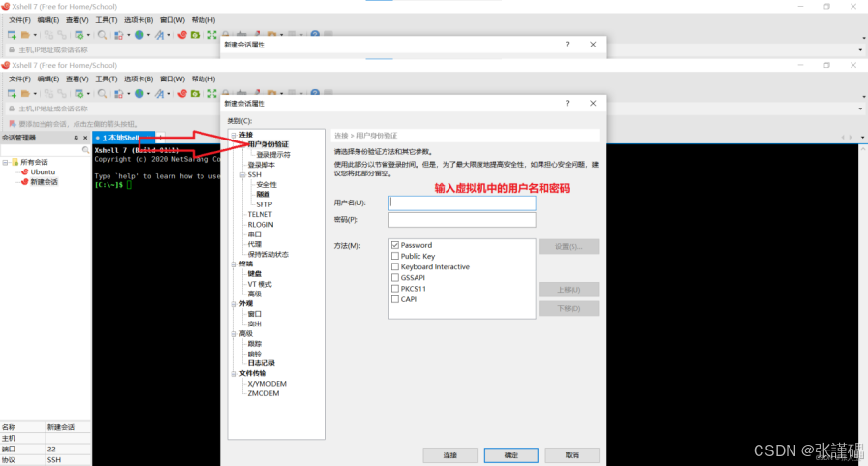Click the session manager search box
This screenshot has height=466, width=868.
[46, 150]
